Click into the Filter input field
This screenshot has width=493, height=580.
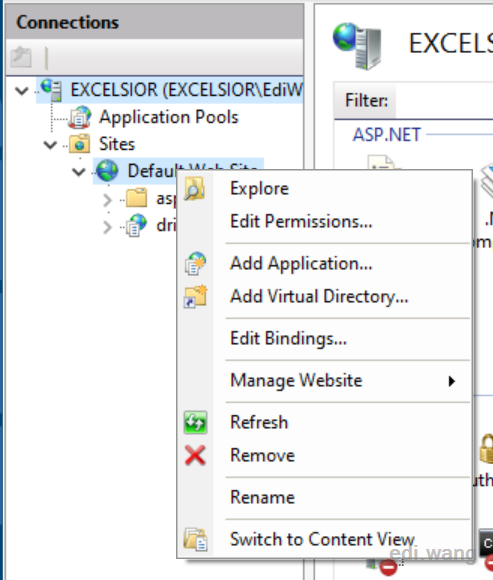444,101
